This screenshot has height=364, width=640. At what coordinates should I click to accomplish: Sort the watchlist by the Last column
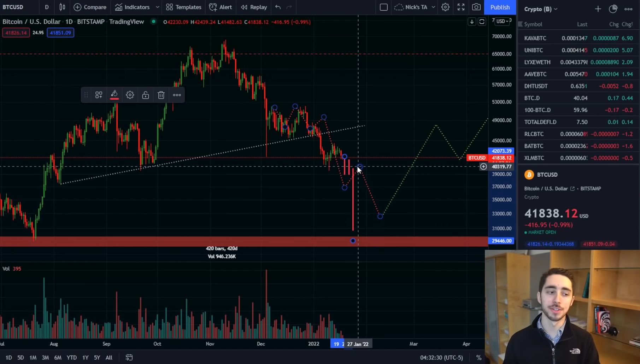tap(582, 24)
